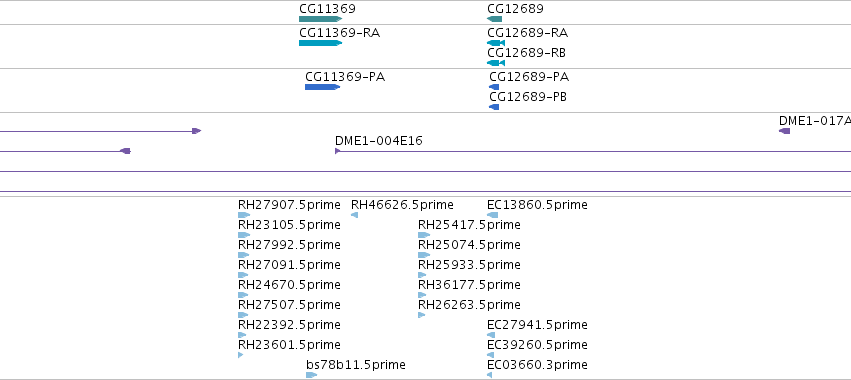Select the CG12689-PB protein glyph

tap(494, 107)
